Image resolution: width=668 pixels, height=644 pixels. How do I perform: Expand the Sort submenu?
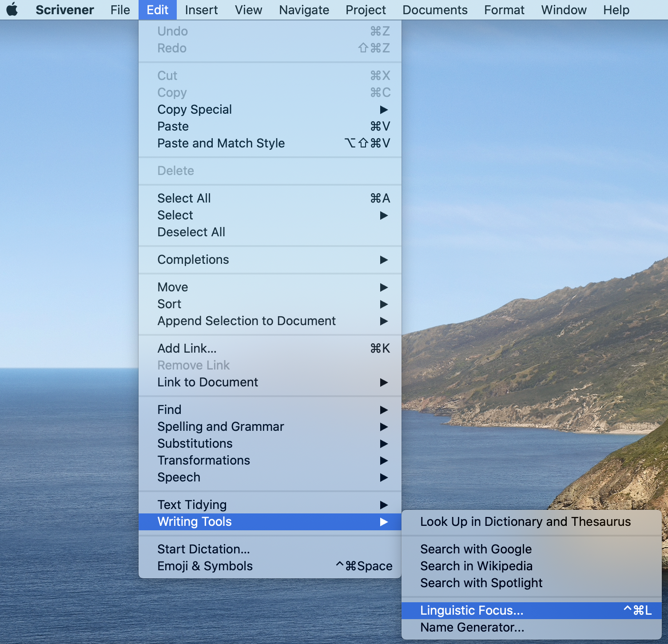(270, 304)
